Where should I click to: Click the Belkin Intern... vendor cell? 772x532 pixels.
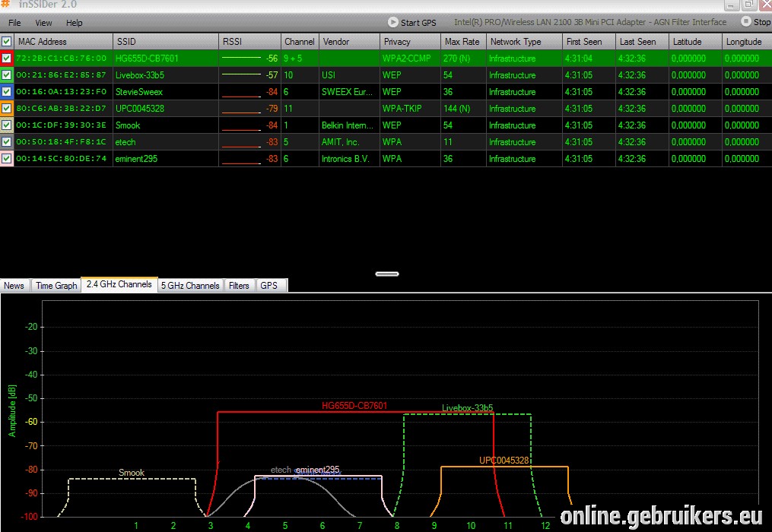348,125
